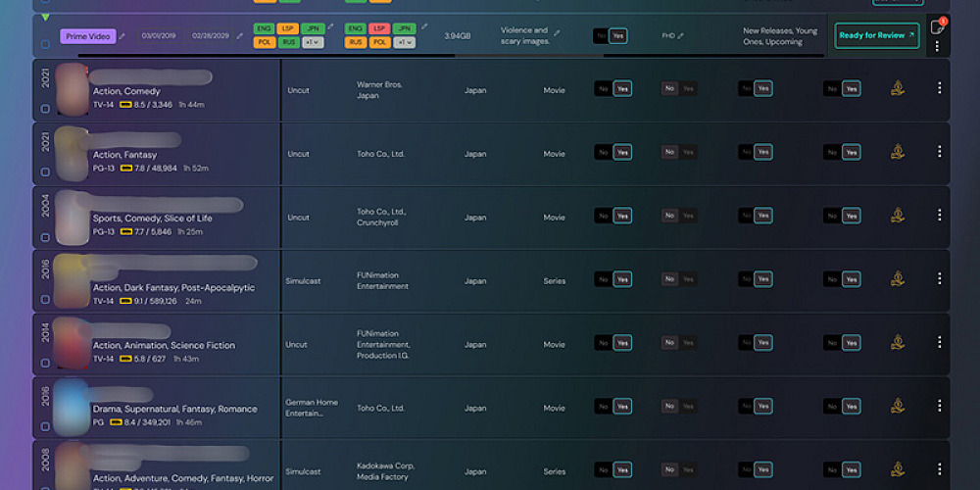This screenshot has width=980, height=490.
Task: Click the edit pencil next to Prime Video
Action: coord(122,36)
